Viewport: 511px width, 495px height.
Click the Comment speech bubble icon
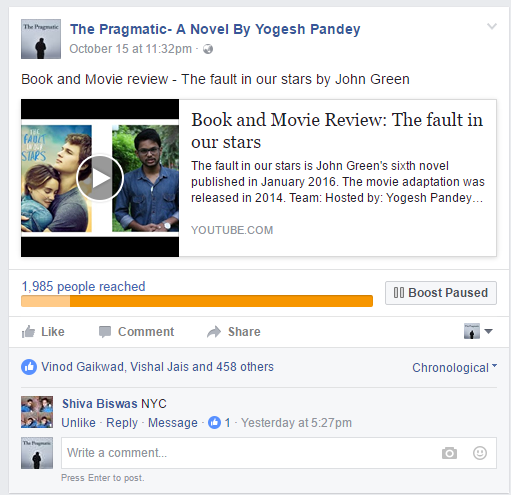point(105,332)
